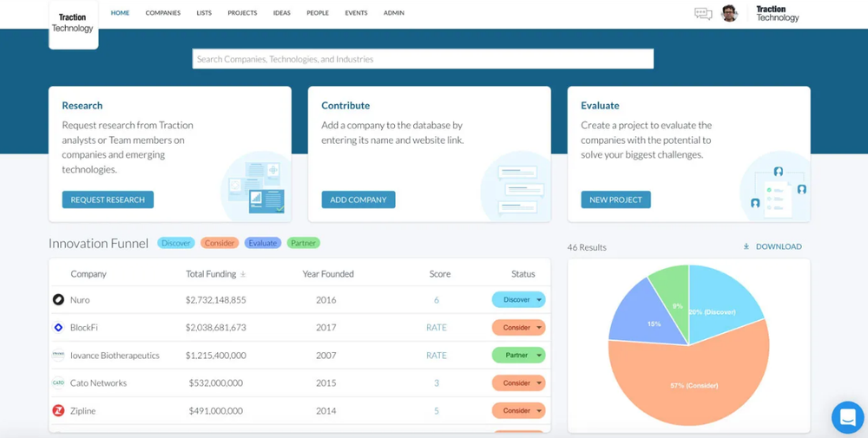Click the Research card heading
868x438 pixels.
click(82, 105)
